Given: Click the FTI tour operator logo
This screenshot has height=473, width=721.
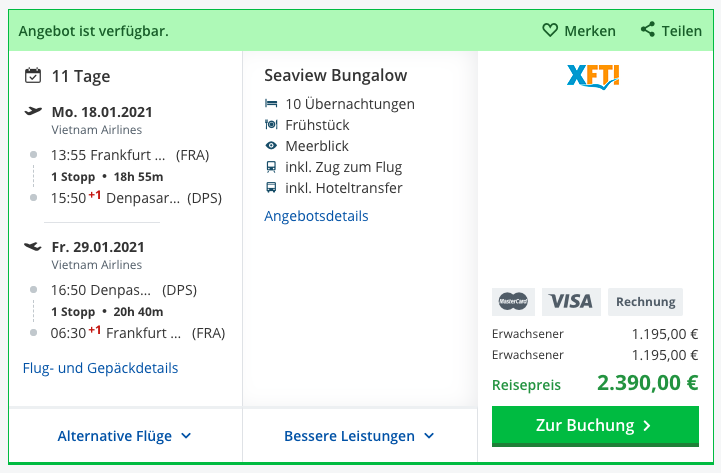Looking at the screenshot, I should tap(593, 77).
